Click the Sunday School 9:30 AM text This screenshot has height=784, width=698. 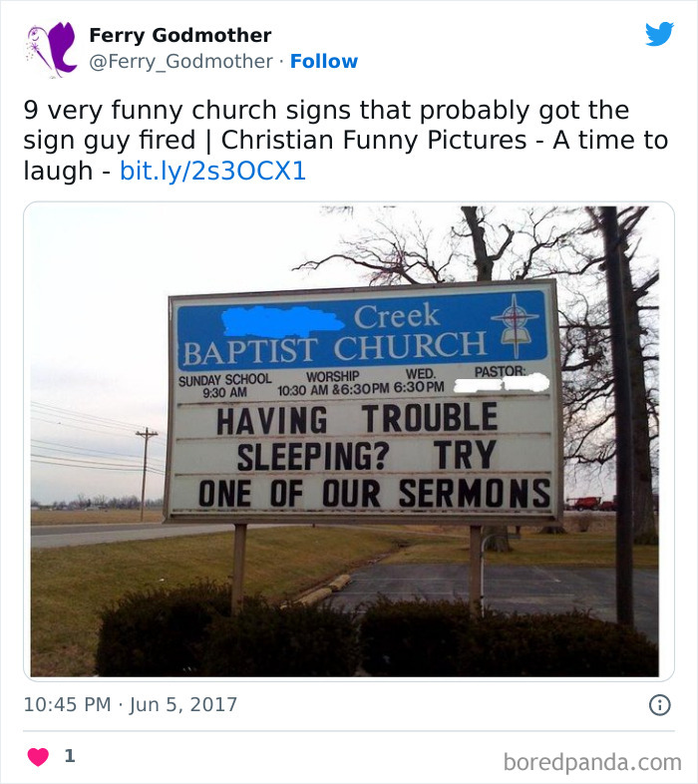click(x=225, y=385)
